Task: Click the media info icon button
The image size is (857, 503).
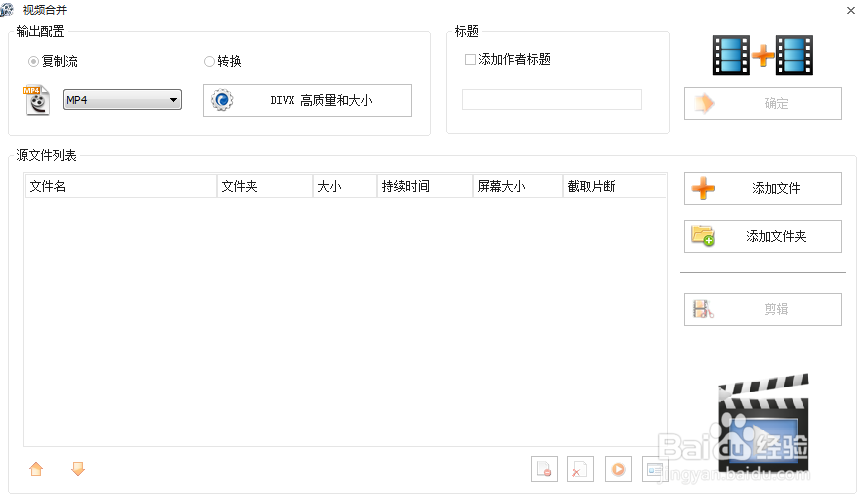Action: pyautogui.click(x=655, y=469)
